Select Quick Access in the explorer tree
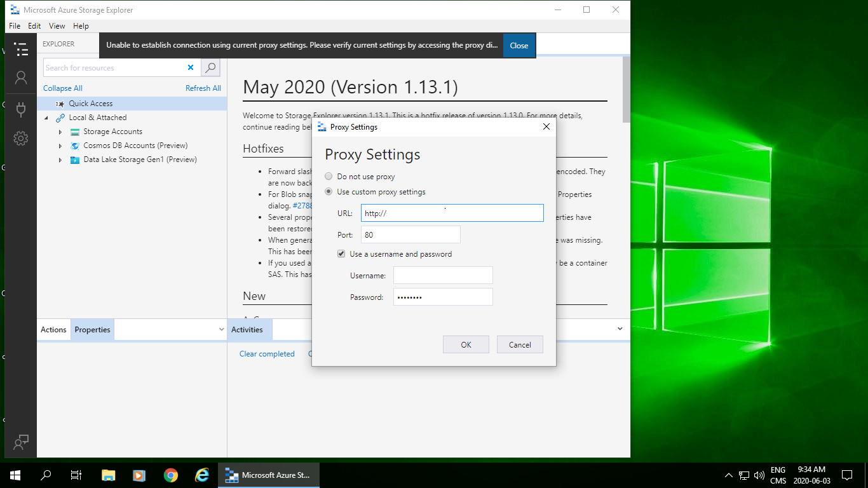This screenshot has width=868, height=488. click(132, 104)
